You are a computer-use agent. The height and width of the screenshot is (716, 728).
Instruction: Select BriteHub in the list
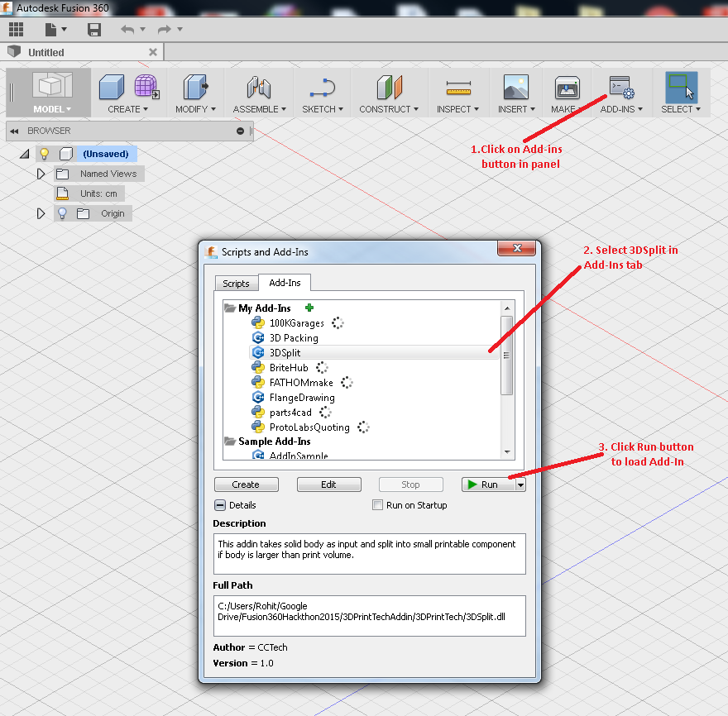coord(289,368)
